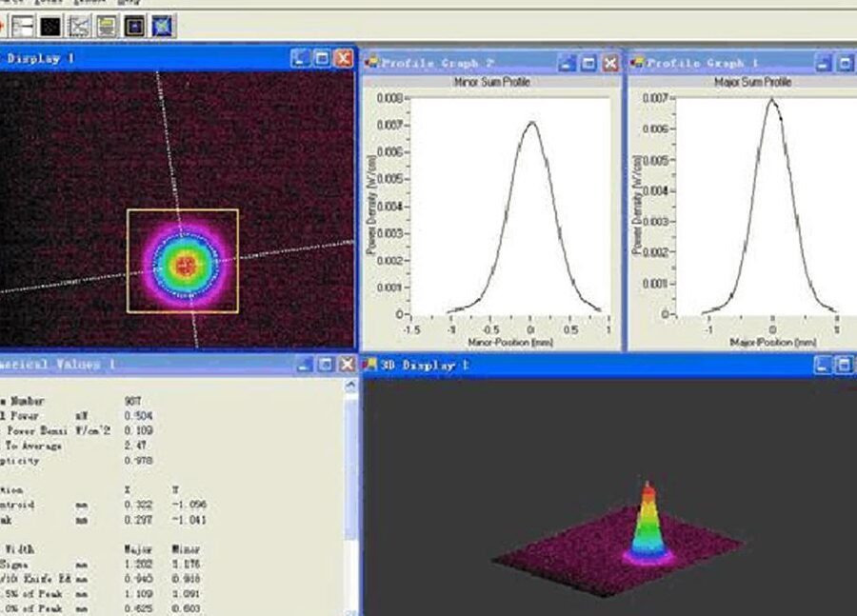Image resolution: width=857 pixels, height=616 pixels.
Task: Click the Profile Graph 2 title icon
Action: click(x=372, y=63)
